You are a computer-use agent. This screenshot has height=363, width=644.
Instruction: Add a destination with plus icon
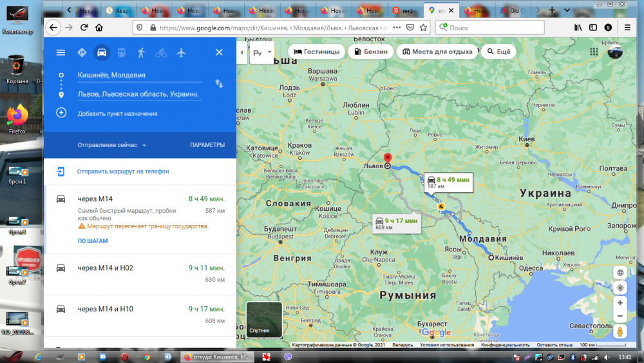click(61, 113)
